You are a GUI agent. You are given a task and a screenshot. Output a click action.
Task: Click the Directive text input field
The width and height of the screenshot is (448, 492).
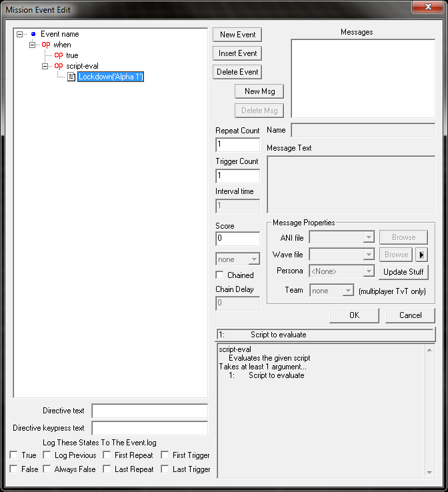[x=149, y=411]
